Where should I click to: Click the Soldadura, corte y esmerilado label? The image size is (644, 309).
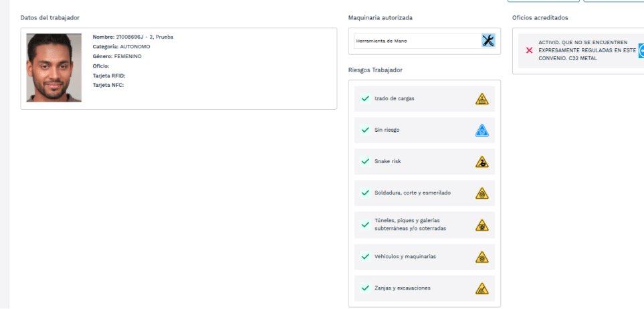coord(412,193)
